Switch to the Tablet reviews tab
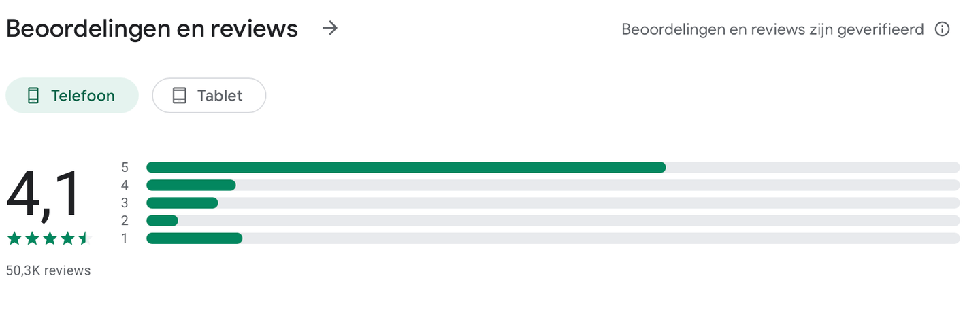This screenshot has height=316, width=980. coord(209,96)
